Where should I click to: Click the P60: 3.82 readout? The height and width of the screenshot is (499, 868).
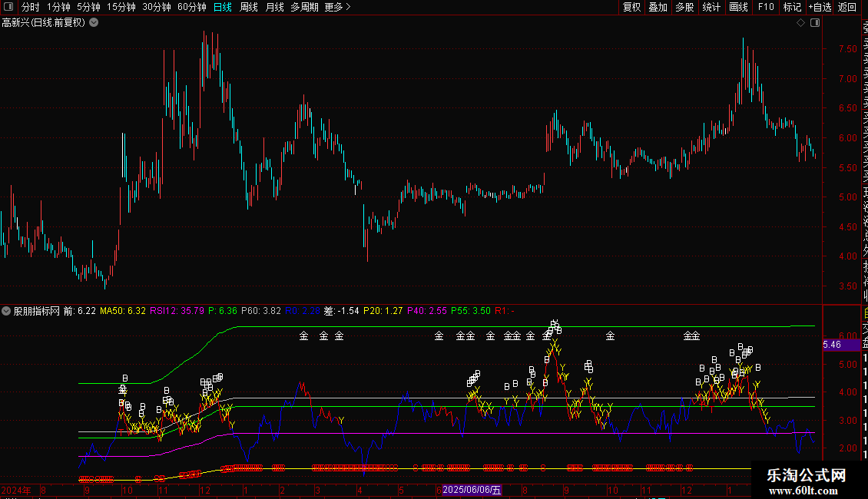[260, 311]
